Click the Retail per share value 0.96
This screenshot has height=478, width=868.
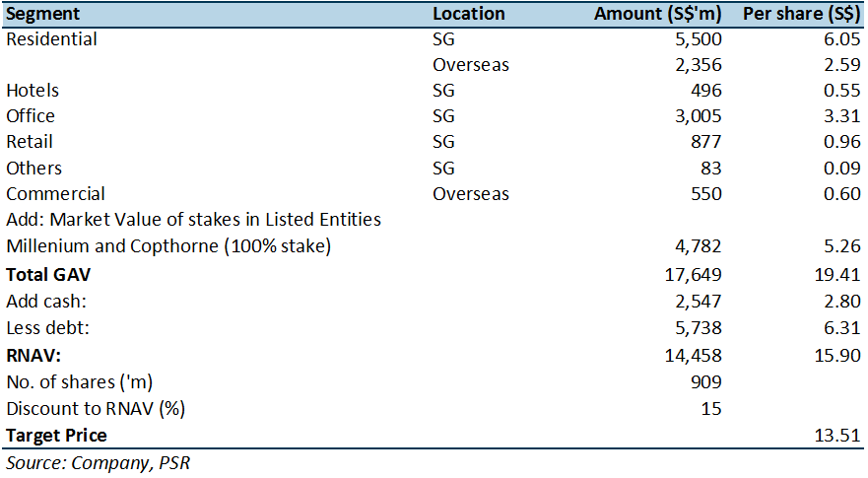pyautogui.click(x=841, y=142)
